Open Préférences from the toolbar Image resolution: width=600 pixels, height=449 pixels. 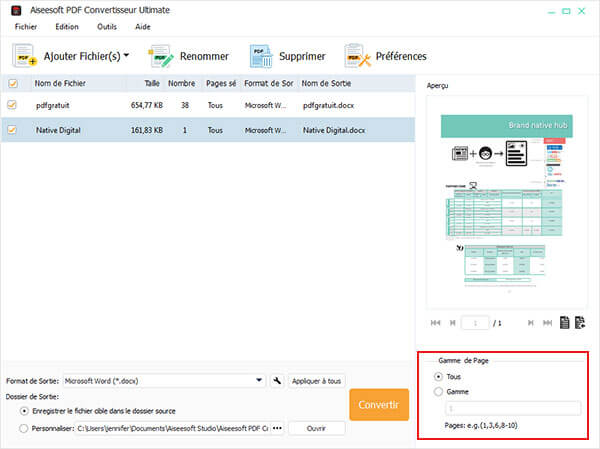tap(358, 56)
